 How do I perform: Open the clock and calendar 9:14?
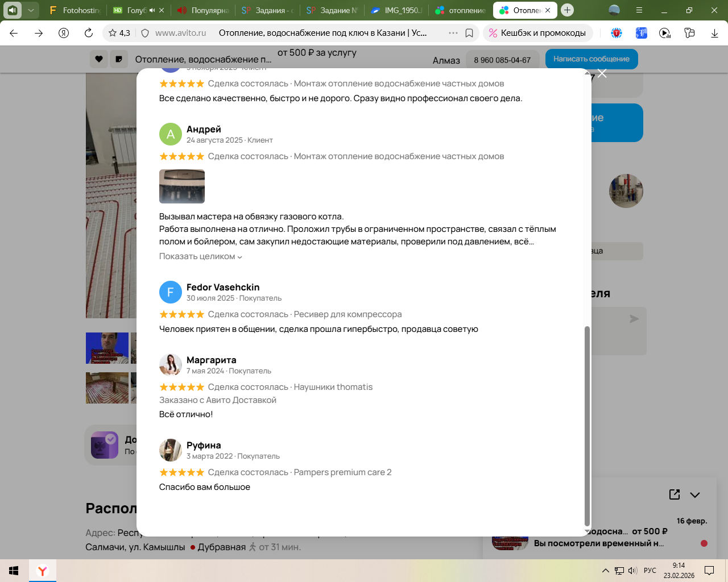[x=679, y=571]
